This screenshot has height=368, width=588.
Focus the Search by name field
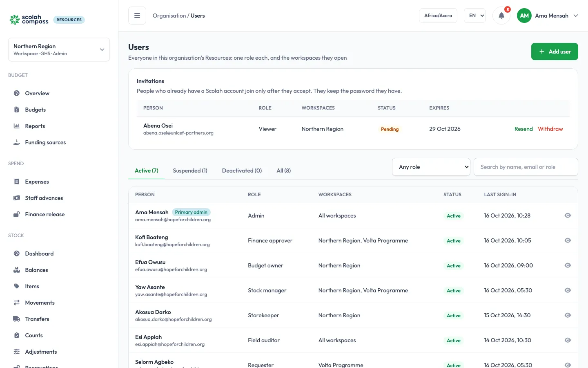(x=526, y=167)
